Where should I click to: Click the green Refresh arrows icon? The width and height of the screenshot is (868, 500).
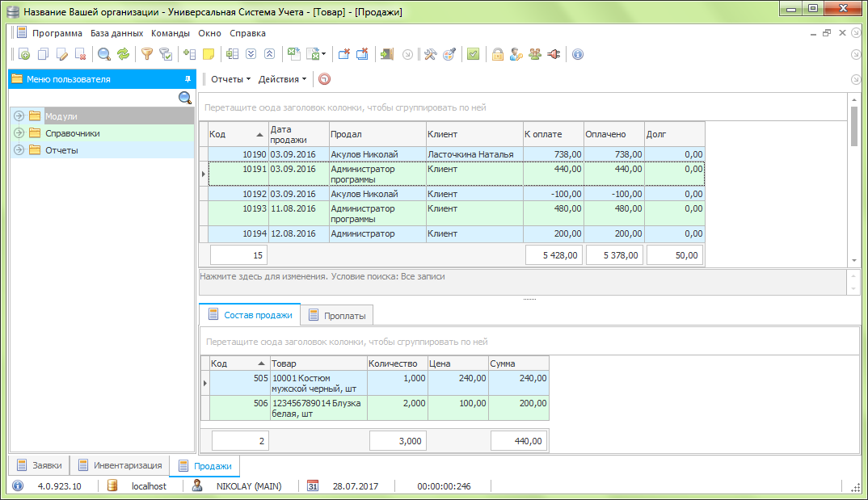click(123, 54)
